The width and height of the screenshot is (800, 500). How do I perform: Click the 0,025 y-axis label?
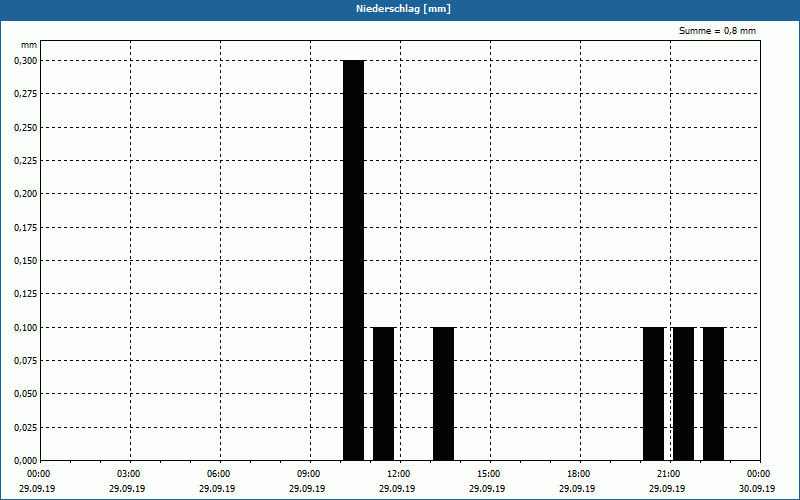pos(26,428)
